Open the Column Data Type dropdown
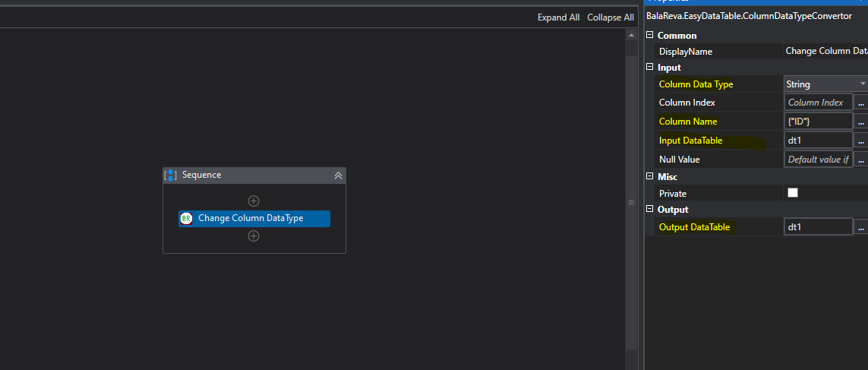Viewport: 868px width, 370px height. pyautogui.click(x=863, y=84)
